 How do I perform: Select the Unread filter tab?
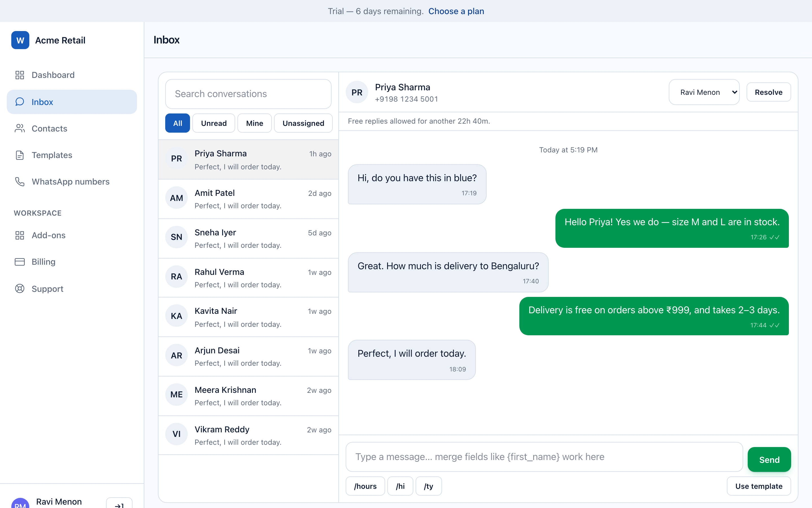click(214, 123)
